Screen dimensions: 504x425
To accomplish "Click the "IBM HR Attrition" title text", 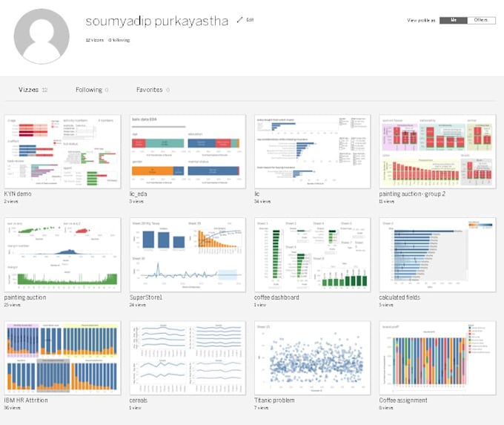I will coord(26,401).
